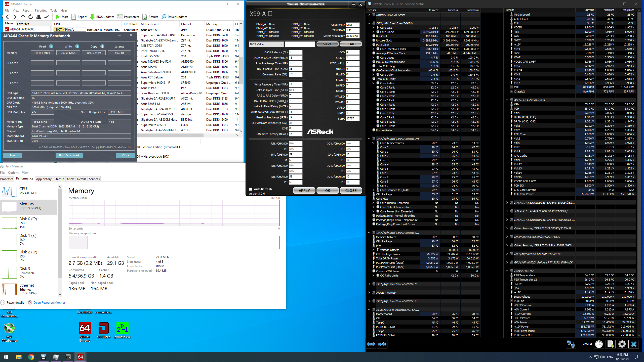Switch to the App history tab

coord(44,179)
